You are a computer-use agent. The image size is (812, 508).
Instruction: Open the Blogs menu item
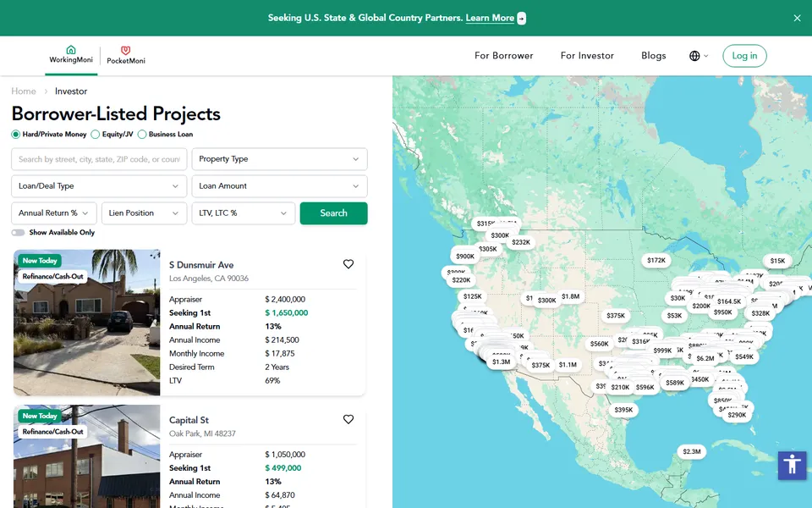pyautogui.click(x=654, y=56)
